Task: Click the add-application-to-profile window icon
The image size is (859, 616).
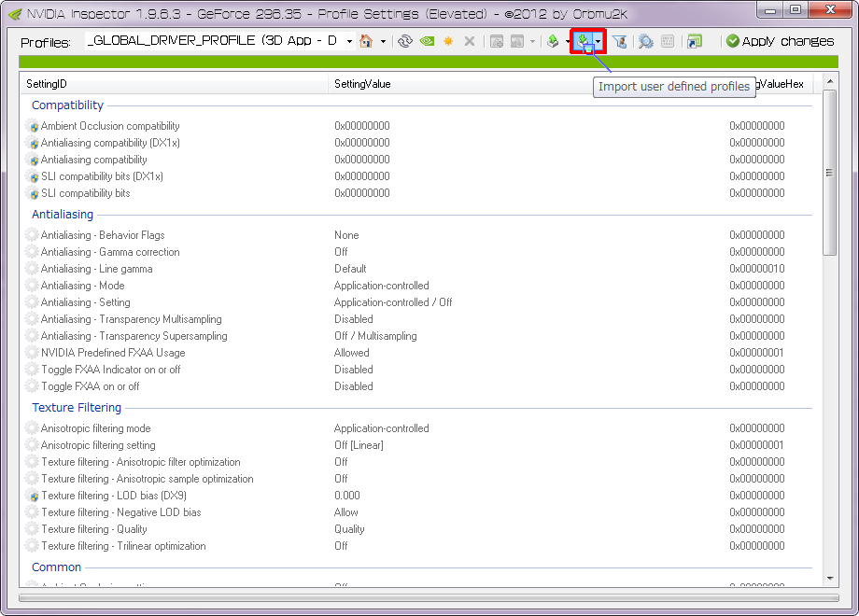Action: [497, 41]
